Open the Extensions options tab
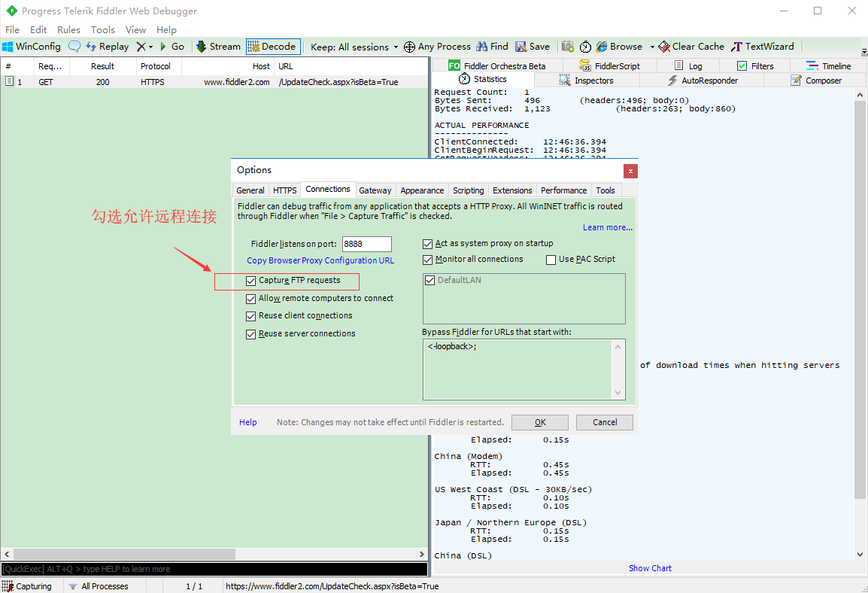The height and width of the screenshot is (593, 868). click(512, 190)
